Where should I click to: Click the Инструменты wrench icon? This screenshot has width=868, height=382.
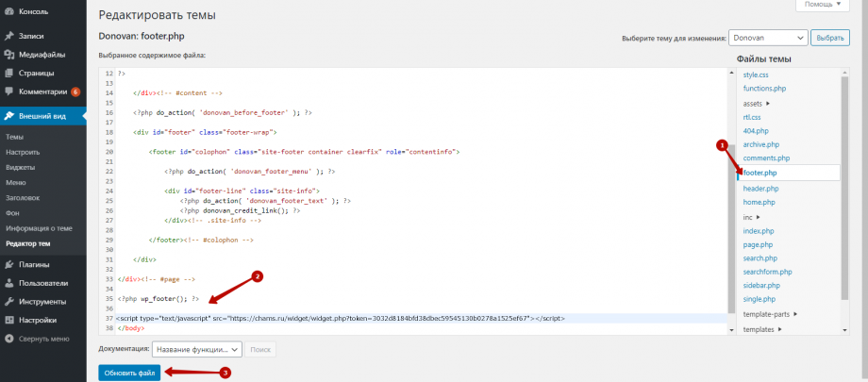click(x=8, y=302)
